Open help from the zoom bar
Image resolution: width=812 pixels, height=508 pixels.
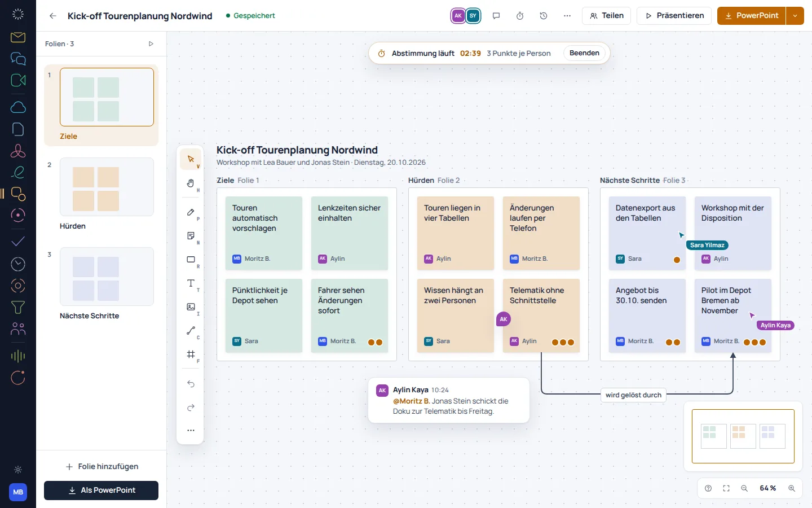[x=708, y=488]
